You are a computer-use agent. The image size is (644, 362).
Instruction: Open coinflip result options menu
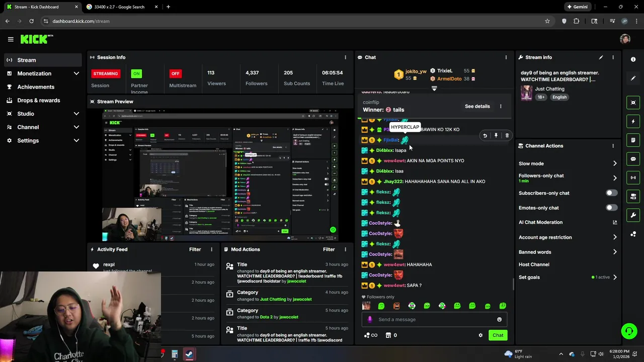click(501, 106)
